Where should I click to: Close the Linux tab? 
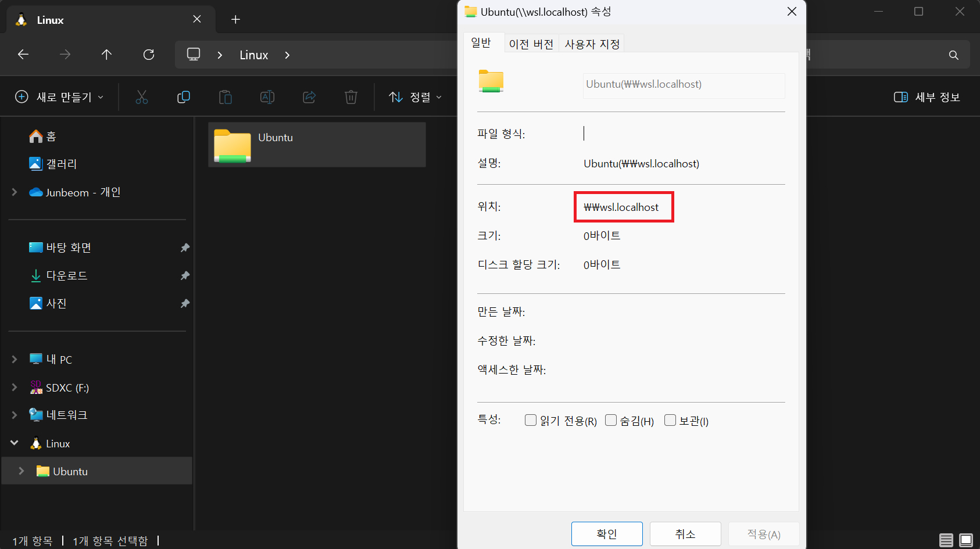point(197,19)
